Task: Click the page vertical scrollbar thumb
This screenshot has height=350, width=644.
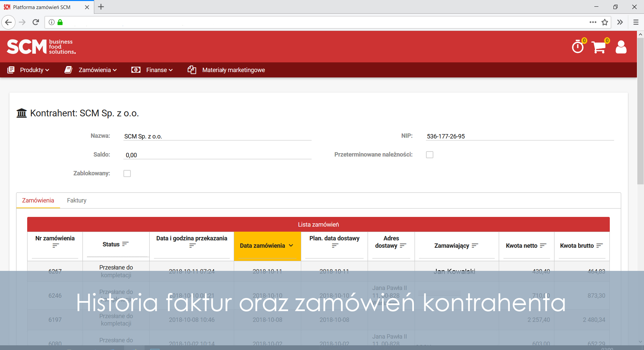Action: click(640, 111)
